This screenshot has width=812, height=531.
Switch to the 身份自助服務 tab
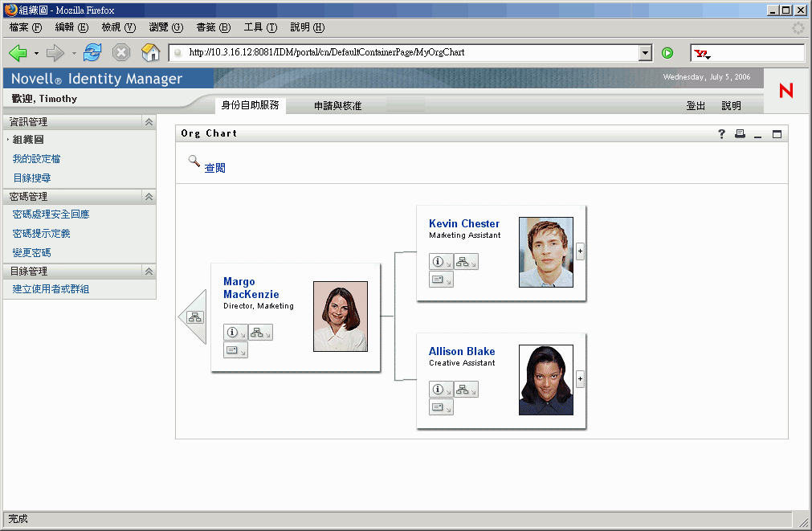250,105
